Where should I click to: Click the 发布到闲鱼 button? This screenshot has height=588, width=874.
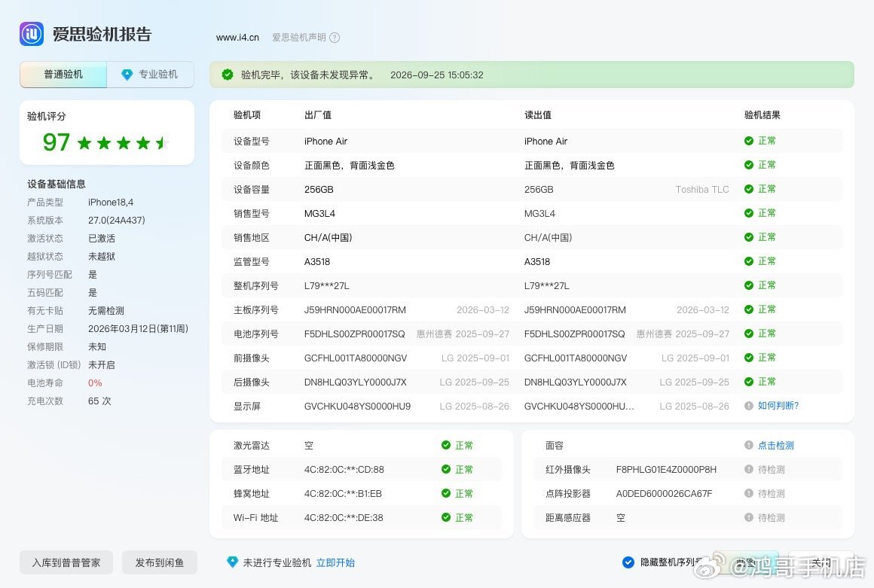160,563
